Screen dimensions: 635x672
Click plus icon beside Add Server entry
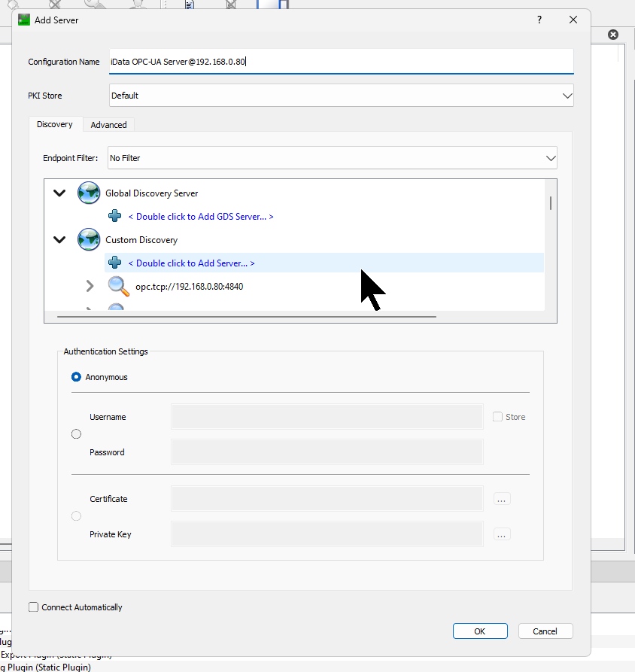[x=115, y=263]
